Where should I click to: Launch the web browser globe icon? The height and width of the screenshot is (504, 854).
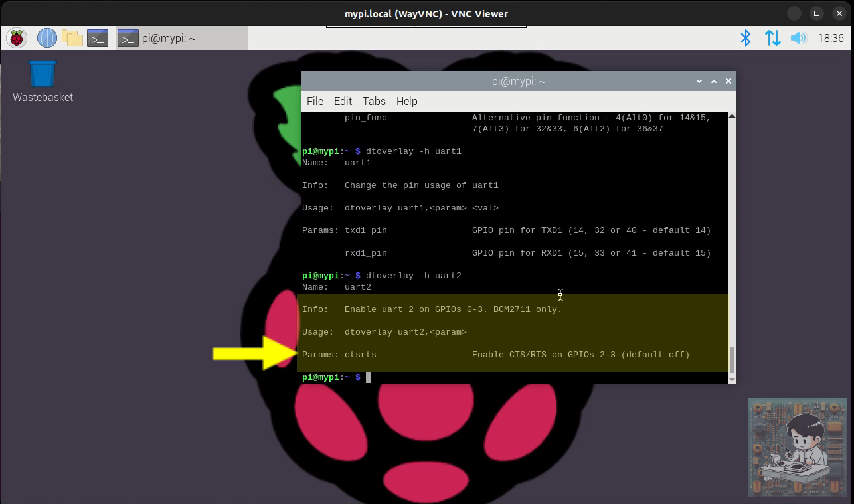click(46, 39)
